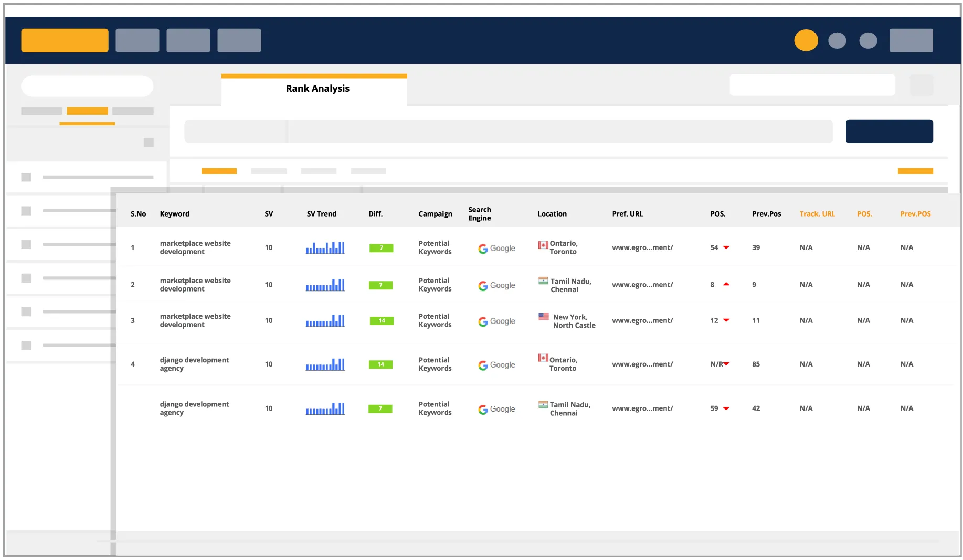Click the Canada flag beside Ontario, Toronto in row 1

(543, 245)
